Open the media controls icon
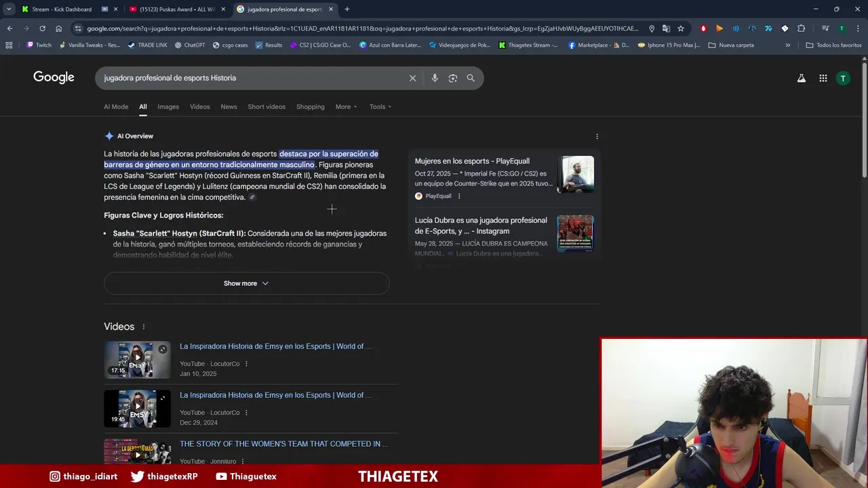The image size is (868, 488). [825, 28]
